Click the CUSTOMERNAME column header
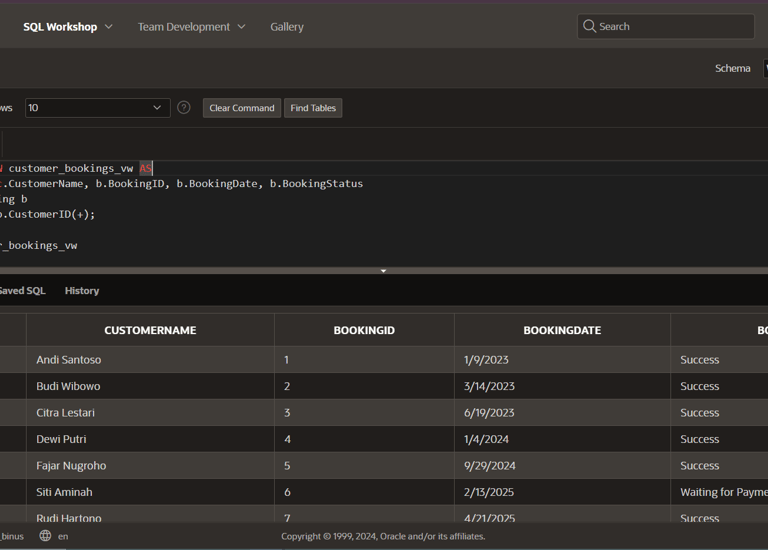Image resolution: width=768 pixels, height=550 pixels. pos(150,331)
